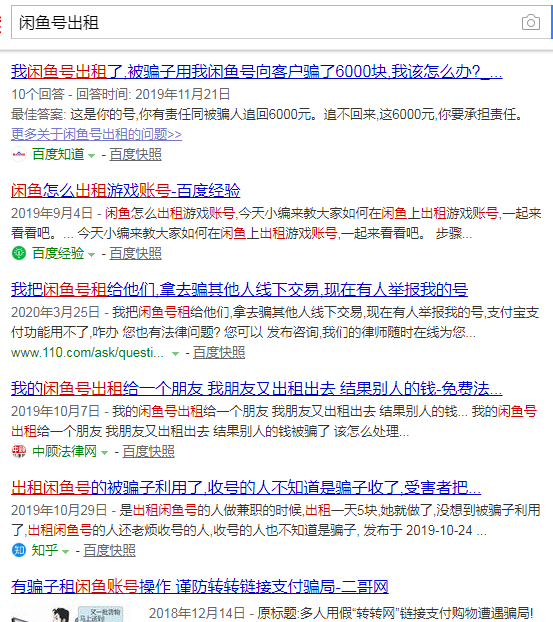Click thumbnail image of last result
The width and height of the screenshot is (553, 622).
click(67, 613)
